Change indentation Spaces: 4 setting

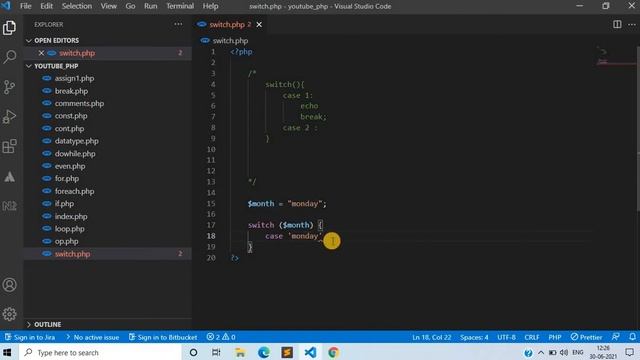click(x=474, y=337)
